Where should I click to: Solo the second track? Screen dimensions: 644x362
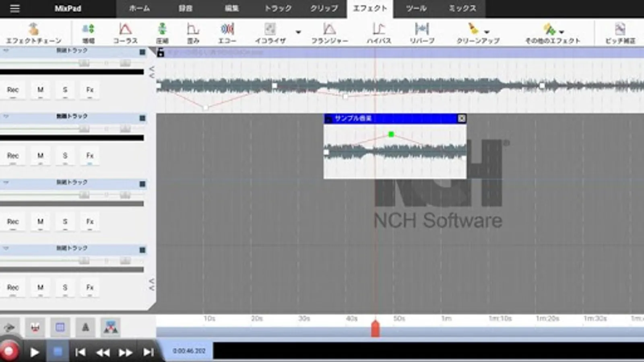point(65,156)
